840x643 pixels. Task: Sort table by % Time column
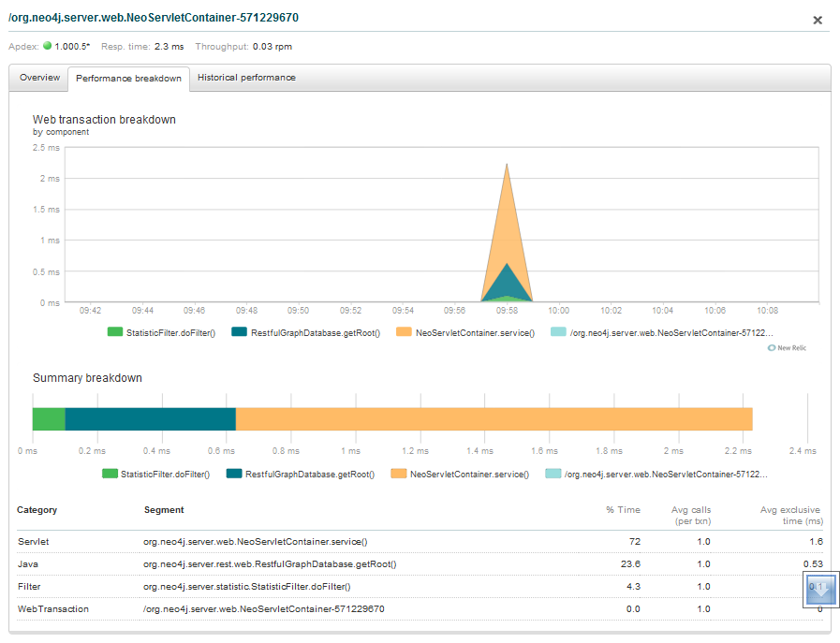coord(623,510)
